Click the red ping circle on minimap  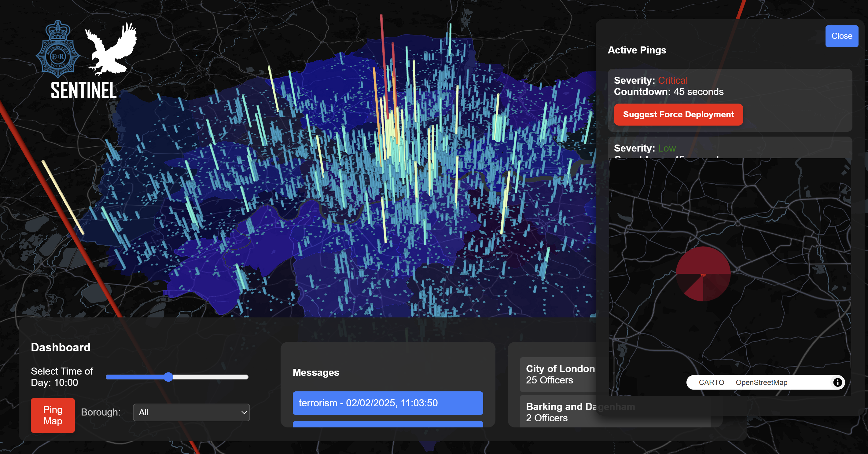tap(703, 273)
